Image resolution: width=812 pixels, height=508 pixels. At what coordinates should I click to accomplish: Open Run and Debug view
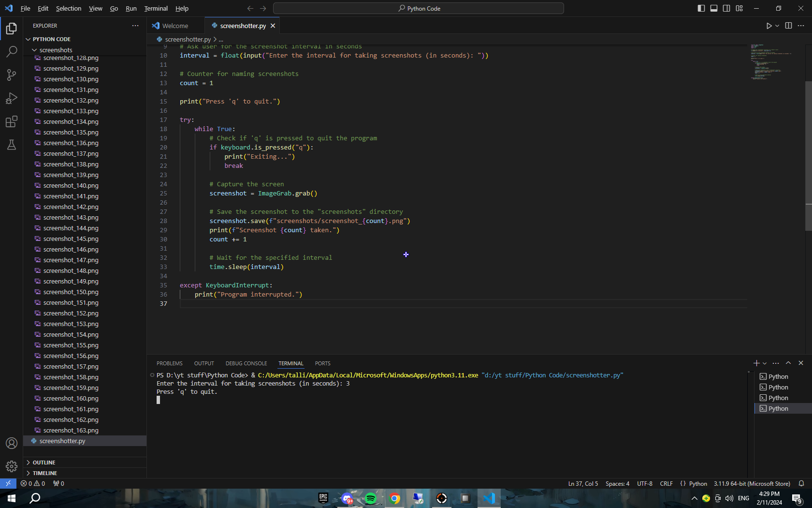[x=12, y=98]
